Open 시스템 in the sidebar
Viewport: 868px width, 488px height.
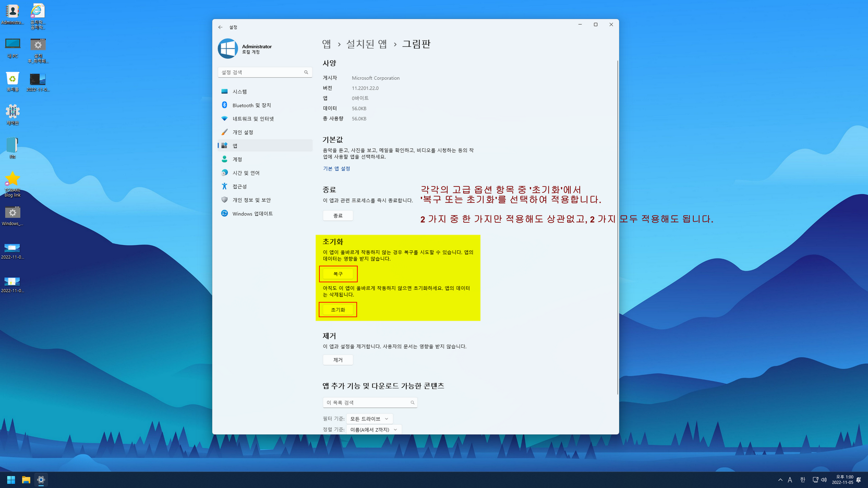265,92
